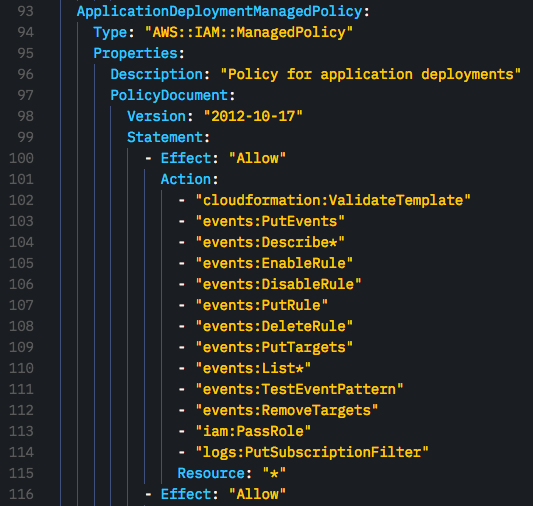The height and width of the screenshot is (506, 533).
Task: Click the "events:EnableRule" action entry
Action: 274,263
